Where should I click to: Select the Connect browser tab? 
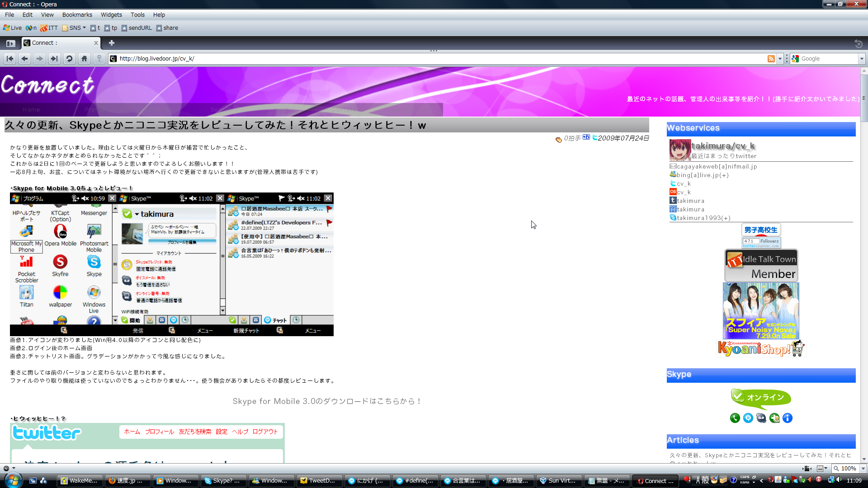[61, 43]
